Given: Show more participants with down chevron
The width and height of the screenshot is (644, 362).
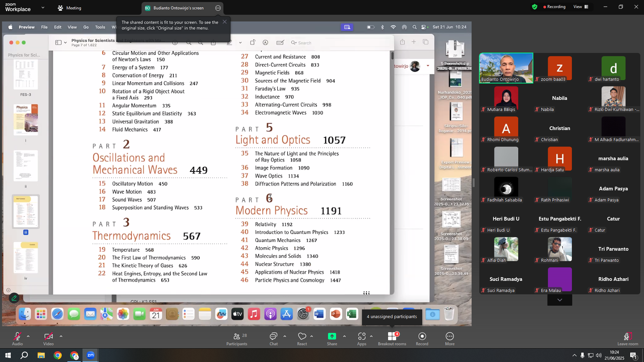Looking at the screenshot, I should [559, 300].
